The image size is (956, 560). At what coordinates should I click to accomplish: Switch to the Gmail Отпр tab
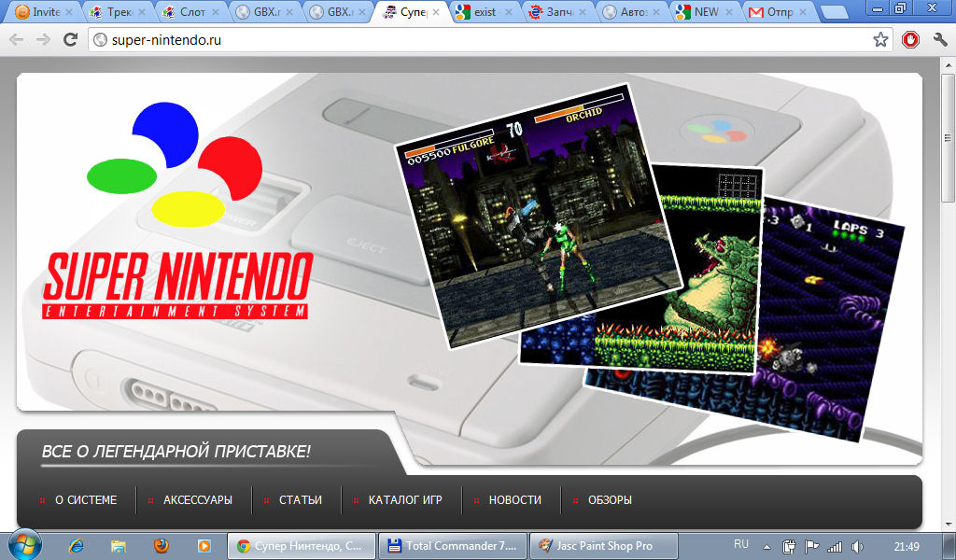[779, 12]
